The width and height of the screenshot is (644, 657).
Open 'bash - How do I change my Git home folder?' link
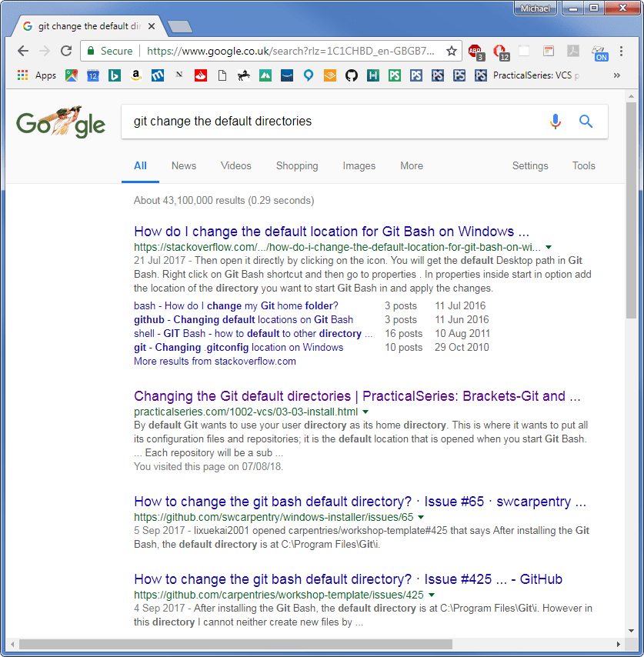[x=236, y=306]
